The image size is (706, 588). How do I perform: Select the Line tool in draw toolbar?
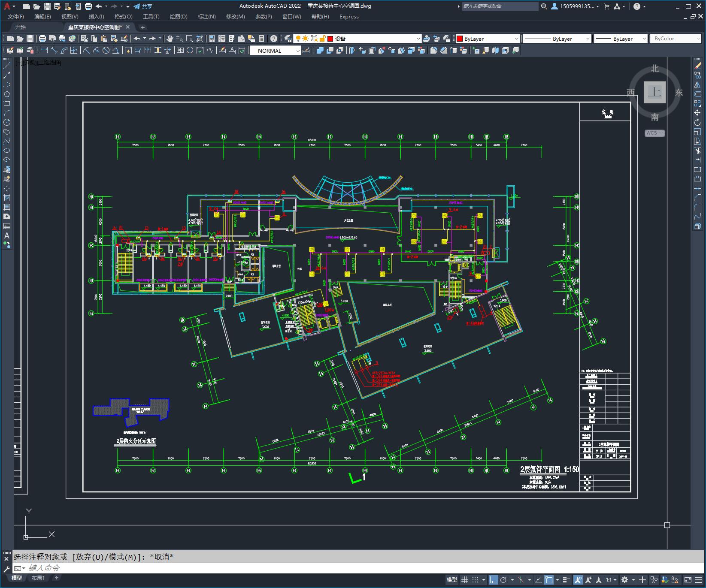click(7, 66)
